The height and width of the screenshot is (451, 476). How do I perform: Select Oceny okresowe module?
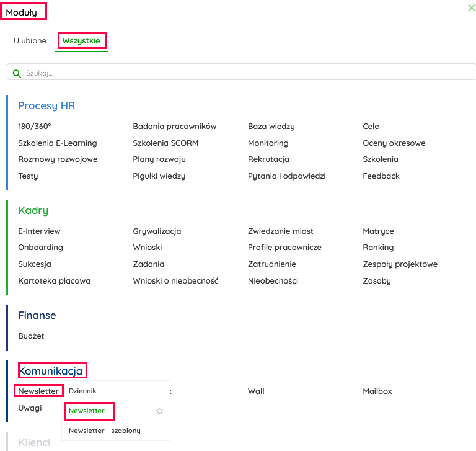[x=394, y=143]
